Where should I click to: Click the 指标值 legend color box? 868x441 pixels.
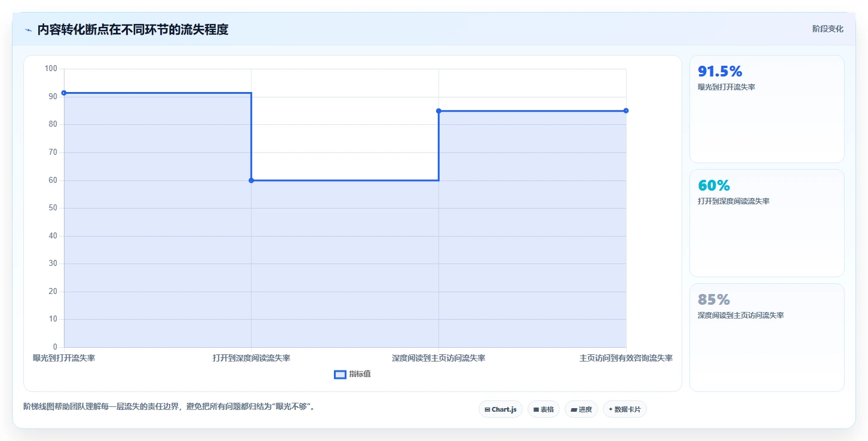[x=340, y=374]
